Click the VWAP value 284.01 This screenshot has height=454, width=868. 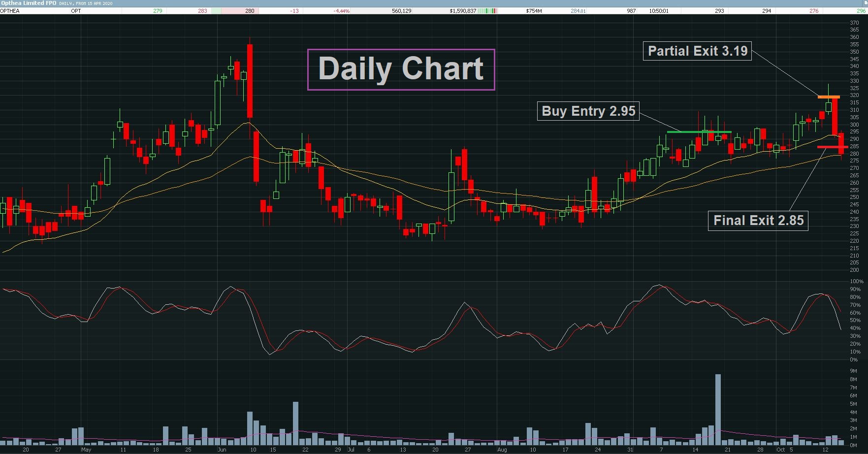(578, 11)
